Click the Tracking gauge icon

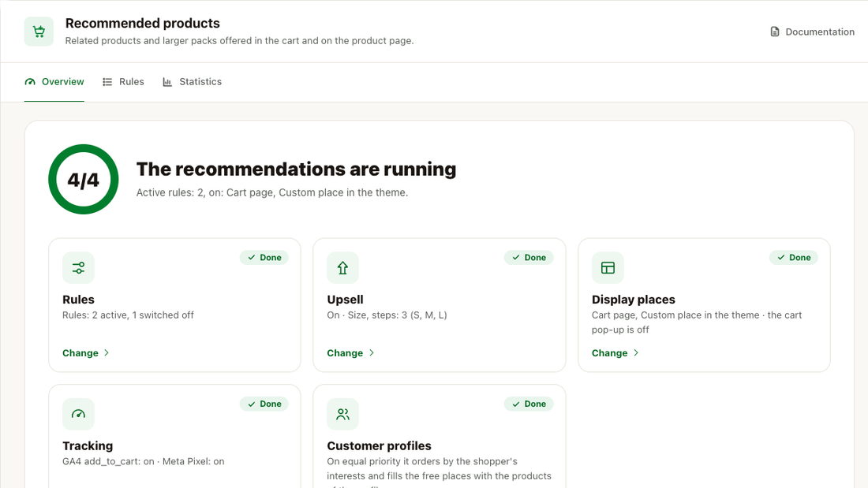(78, 414)
